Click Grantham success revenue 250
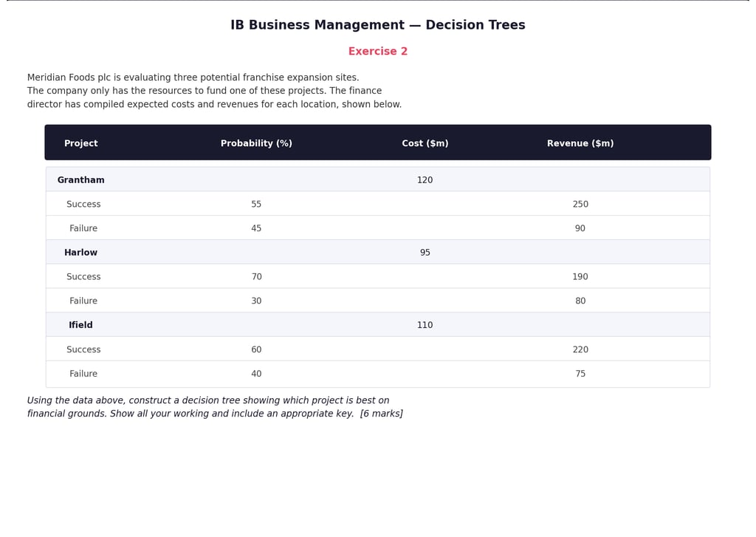Screen dimensions: 756x537 (x=580, y=204)
